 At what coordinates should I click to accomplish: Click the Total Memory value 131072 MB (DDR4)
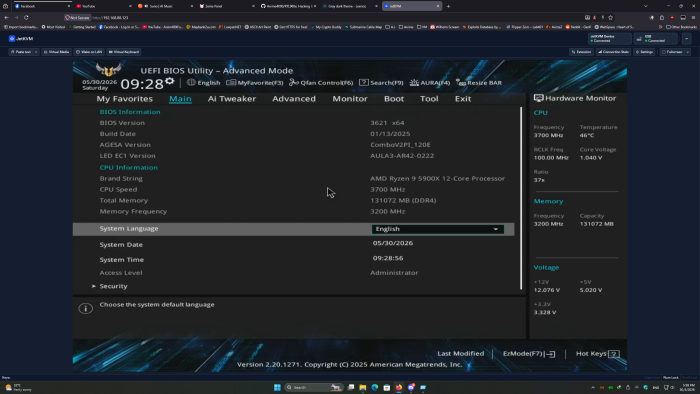point(403,200)
